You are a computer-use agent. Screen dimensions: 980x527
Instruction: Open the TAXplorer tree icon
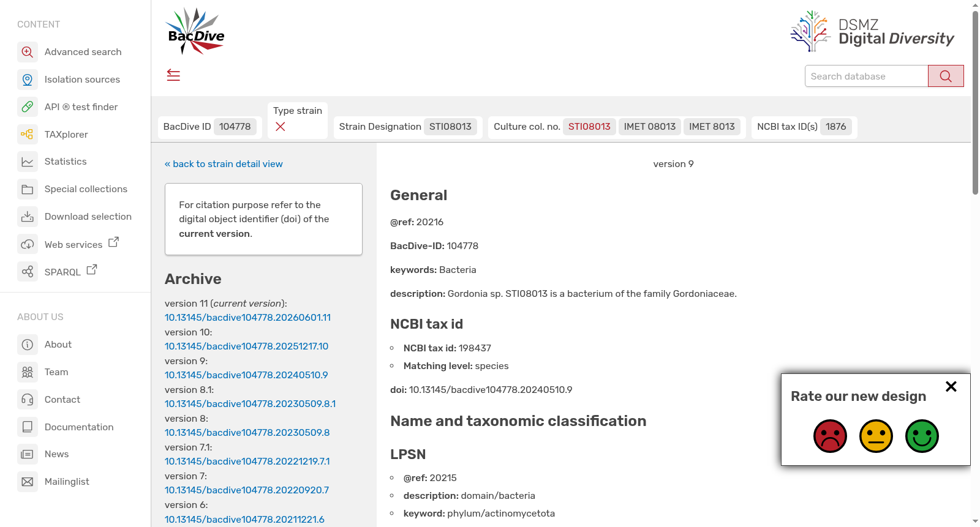click(x=28, y=134)
